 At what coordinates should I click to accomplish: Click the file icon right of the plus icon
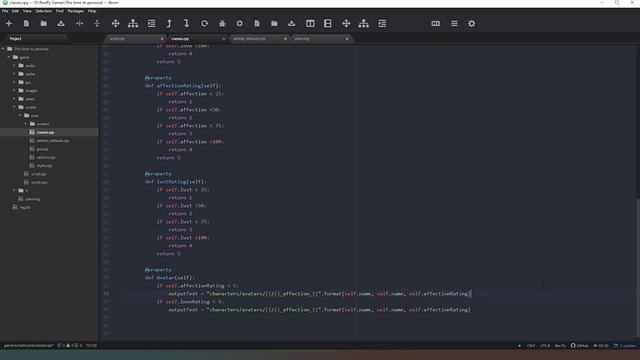(26, 24)
